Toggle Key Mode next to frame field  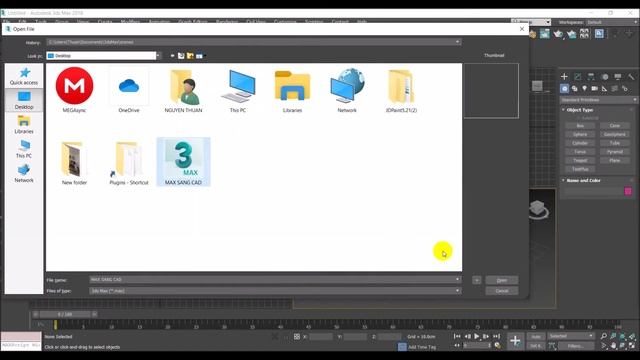pyautogui.click(x=457, y=345)
